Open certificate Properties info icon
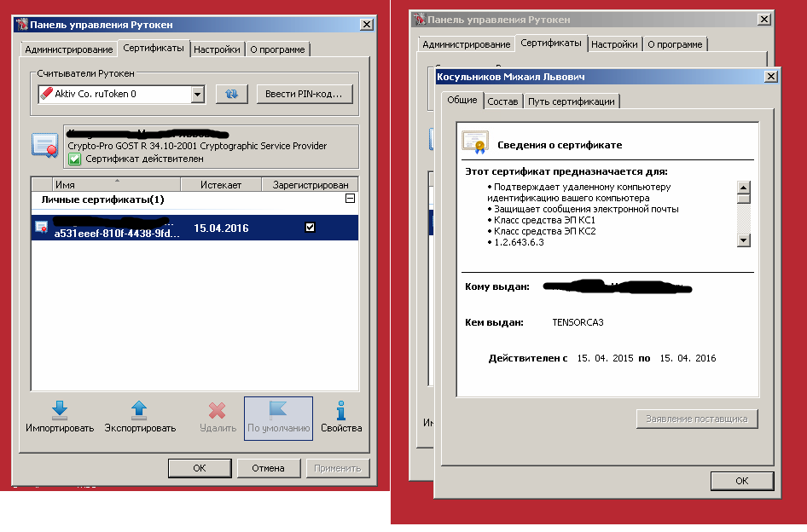The width and height of the screenshot is (807, 532). pyautogui.click(x=341, y=410)
